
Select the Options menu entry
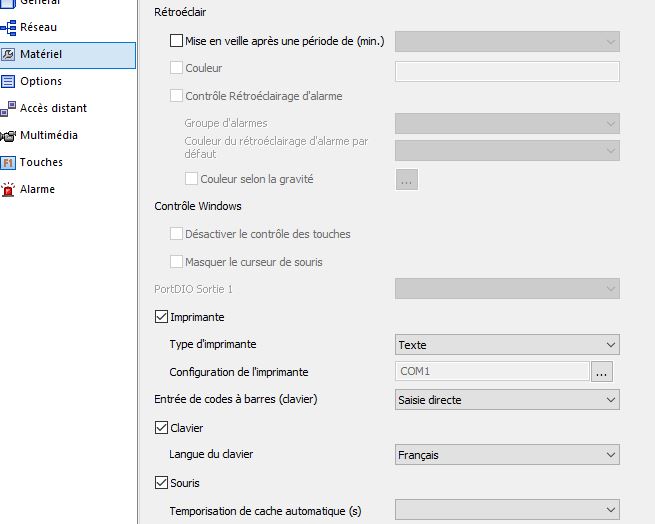41,82
